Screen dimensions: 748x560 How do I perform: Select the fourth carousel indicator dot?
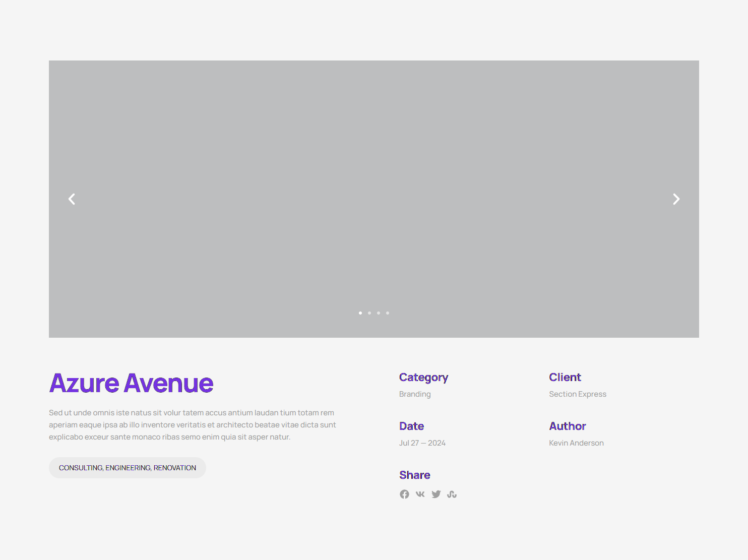pos(388,313)
